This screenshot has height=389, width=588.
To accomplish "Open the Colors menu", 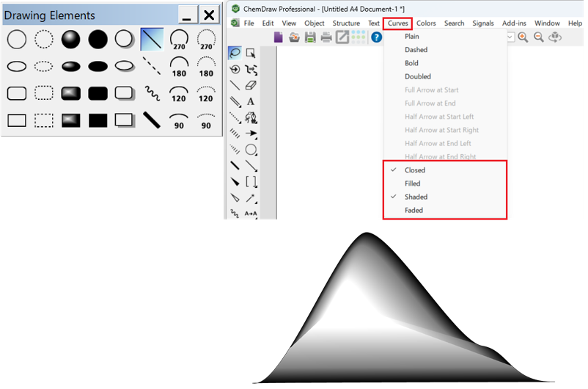I will coord(426,23).
